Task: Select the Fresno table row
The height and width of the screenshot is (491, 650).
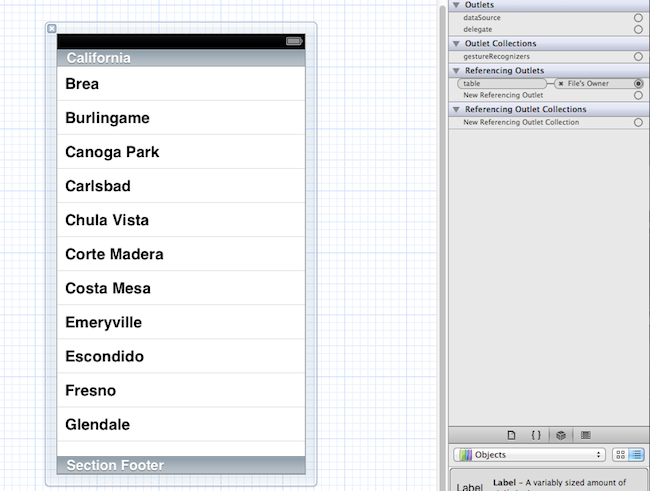Action: click(181, 390)
